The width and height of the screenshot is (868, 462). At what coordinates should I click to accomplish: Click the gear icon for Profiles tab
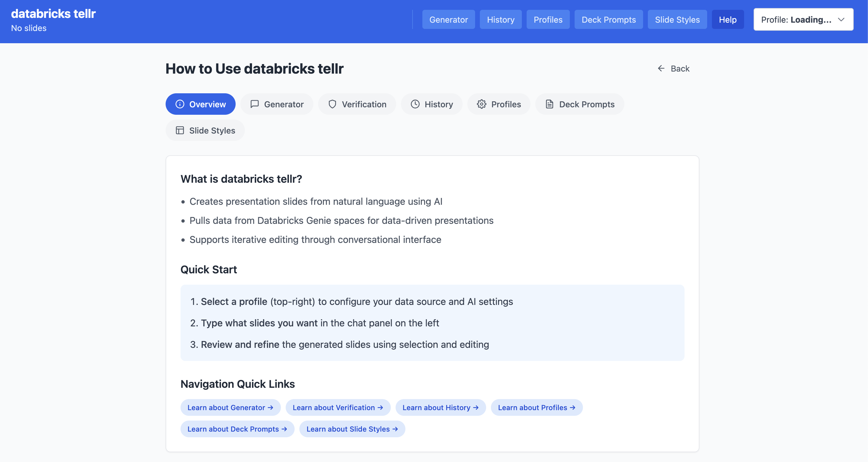pos(482,104)
